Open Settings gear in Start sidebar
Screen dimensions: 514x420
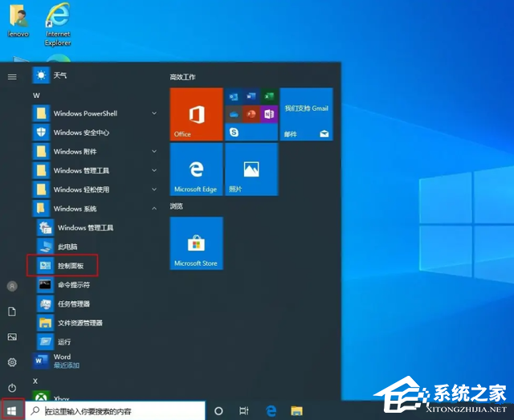coord(12,362)
